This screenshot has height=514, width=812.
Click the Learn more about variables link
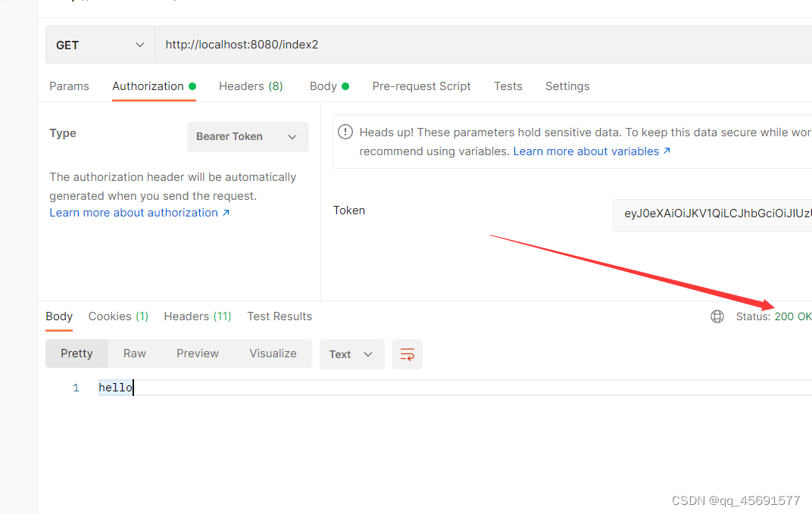586,151
